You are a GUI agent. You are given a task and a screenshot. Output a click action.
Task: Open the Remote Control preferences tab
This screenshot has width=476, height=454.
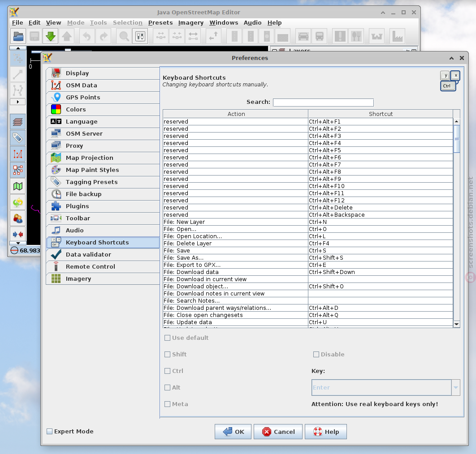103,267
